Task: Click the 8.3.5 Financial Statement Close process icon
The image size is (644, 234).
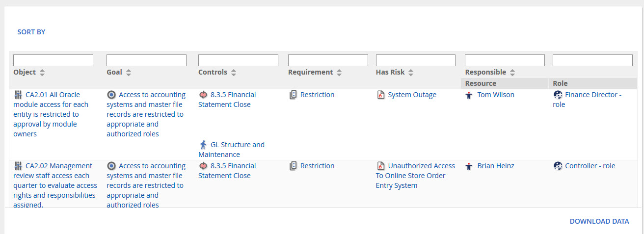Action: 203,95
